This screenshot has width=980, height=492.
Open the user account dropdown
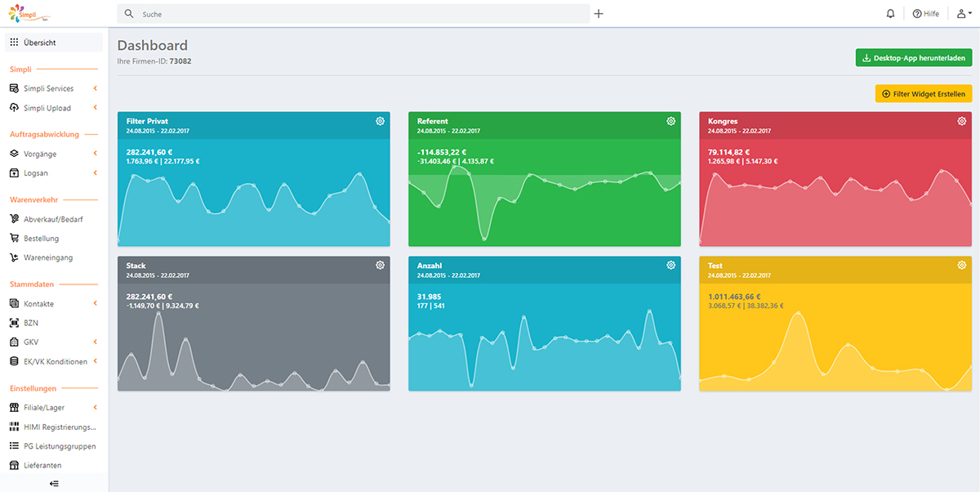pos(964,14)
